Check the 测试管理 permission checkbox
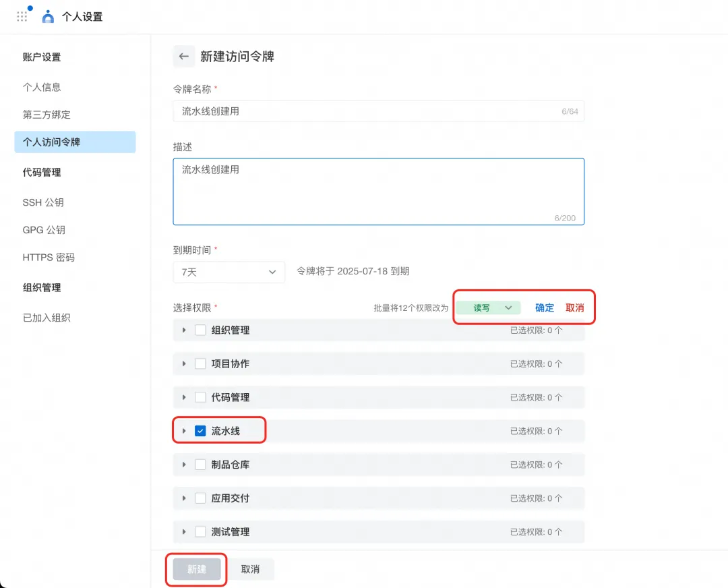This screenshot has height=588, width=728. [200, 532]
